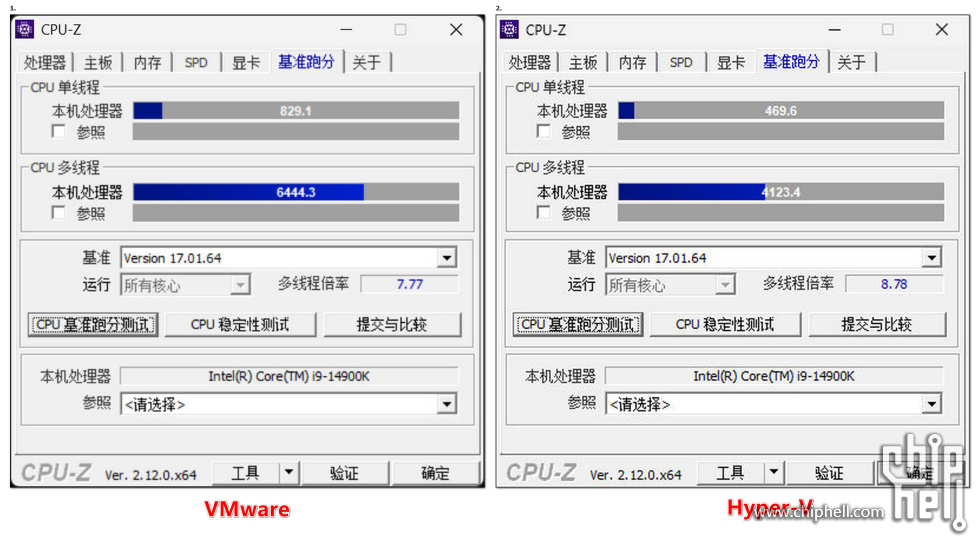
Task: Open 显卡 tab in VMware window
Action: pyautogui.click(x=246, y=63)
